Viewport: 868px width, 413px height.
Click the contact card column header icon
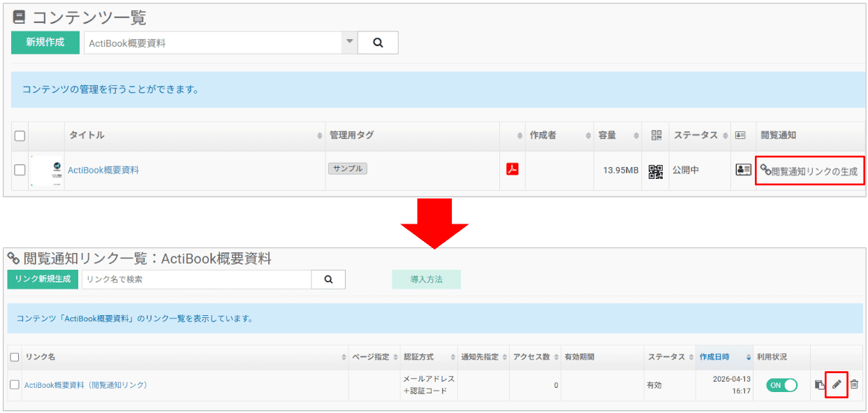(x=740, y=136)
